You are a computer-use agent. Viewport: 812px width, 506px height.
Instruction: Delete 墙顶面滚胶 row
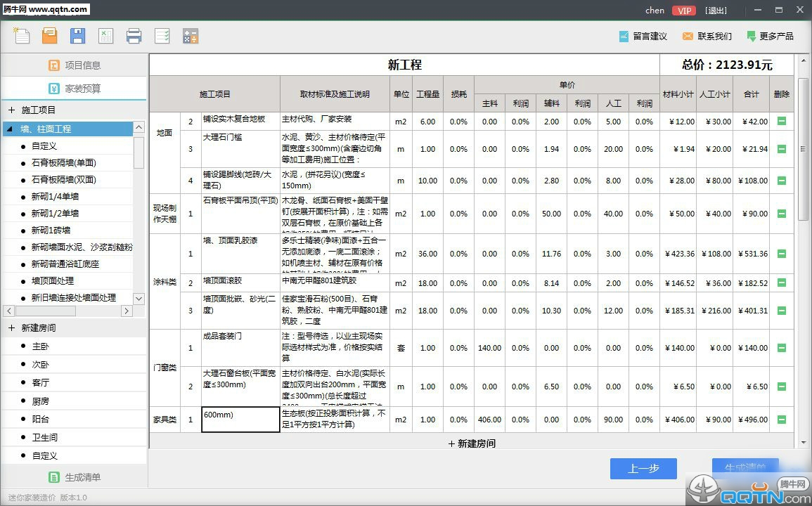pyautogui.click(x=782, y=283)
